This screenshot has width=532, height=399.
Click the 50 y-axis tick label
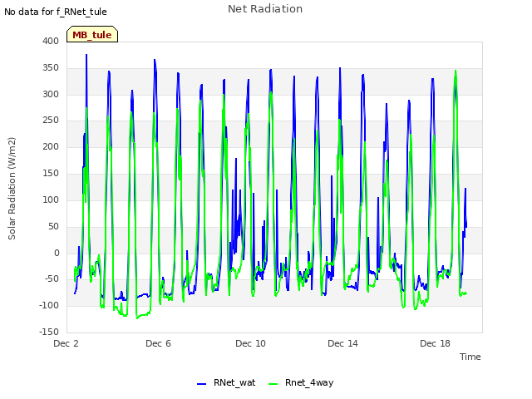tap(53, 226)
